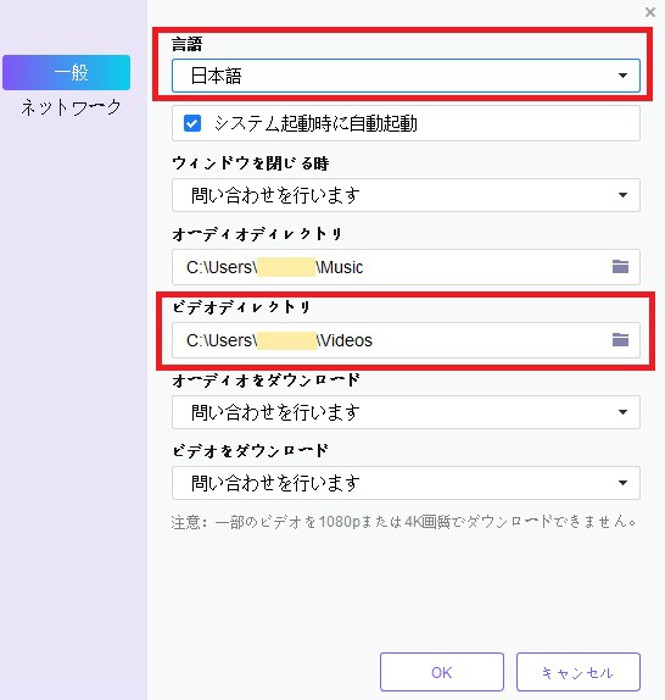665x700 pixels.
Task: Open the ビデオをダウンロード dropdown
Action: 406,483
